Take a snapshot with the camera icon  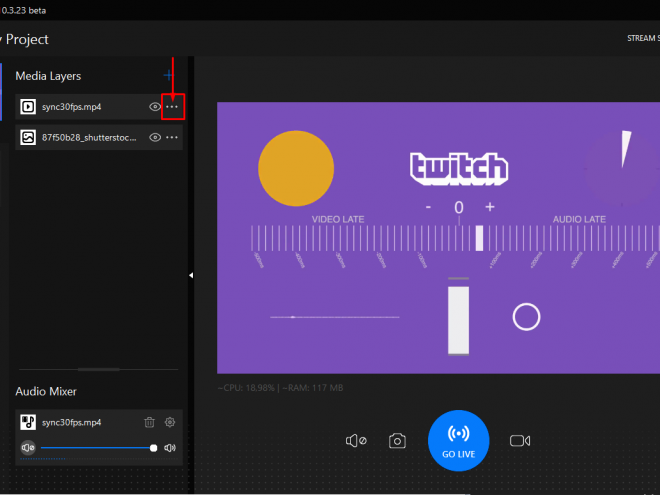click(x=397, y=441)
